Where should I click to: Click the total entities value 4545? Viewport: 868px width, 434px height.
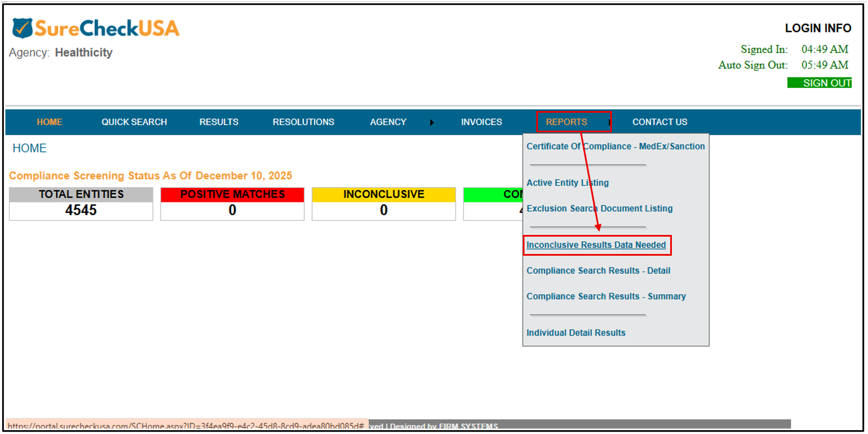pyautogui.click(x=81, y=211)
